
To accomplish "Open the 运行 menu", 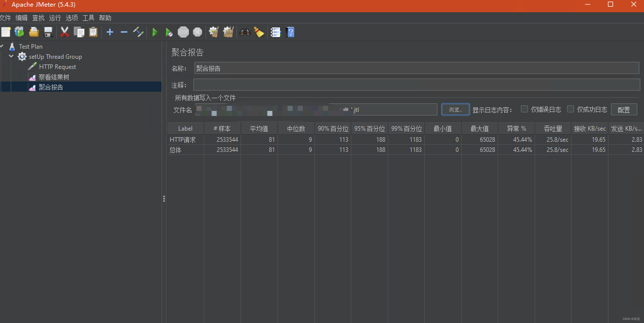I will (55, 18).
